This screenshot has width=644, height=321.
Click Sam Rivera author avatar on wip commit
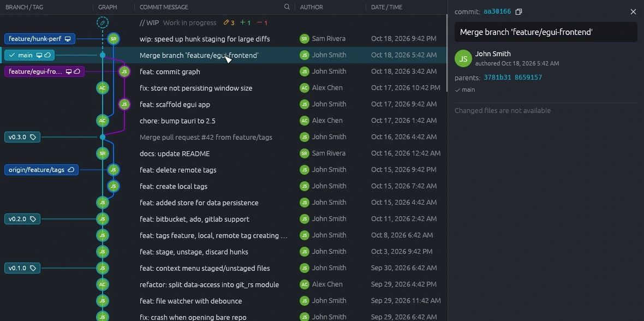305,39
